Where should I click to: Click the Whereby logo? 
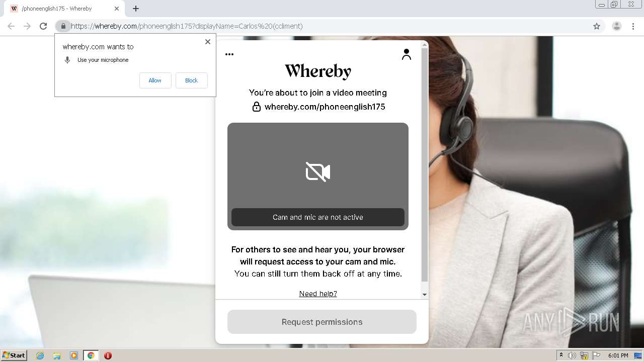(x=318, y=71)
